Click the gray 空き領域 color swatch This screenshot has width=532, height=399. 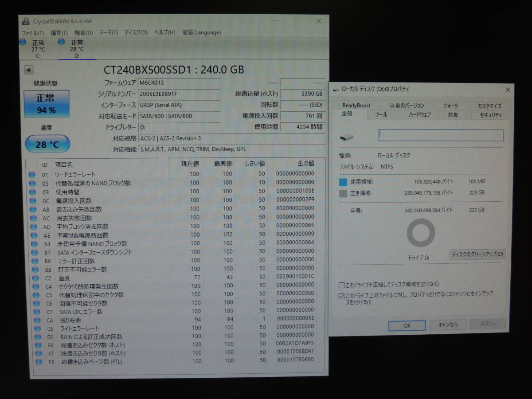pos(343,193)
